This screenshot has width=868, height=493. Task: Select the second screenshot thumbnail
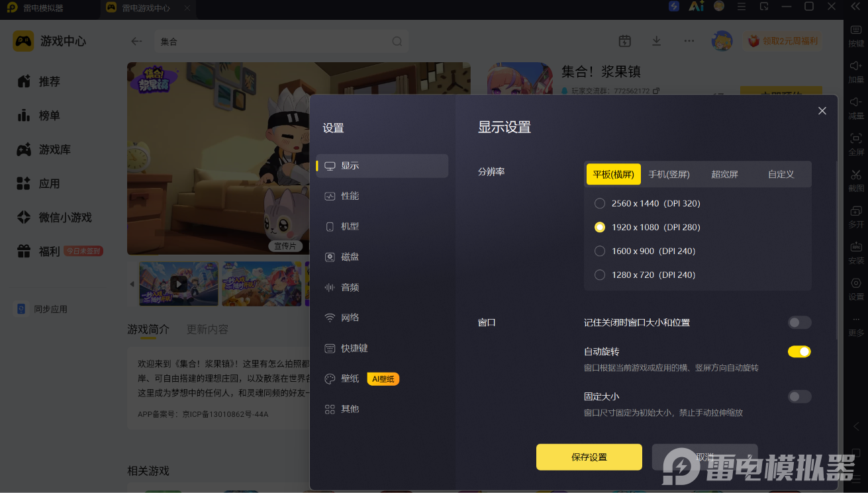tap(262, 284)
